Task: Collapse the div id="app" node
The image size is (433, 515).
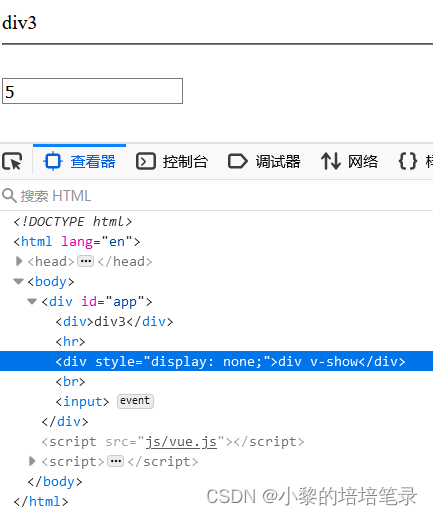Action: (32, 302)
